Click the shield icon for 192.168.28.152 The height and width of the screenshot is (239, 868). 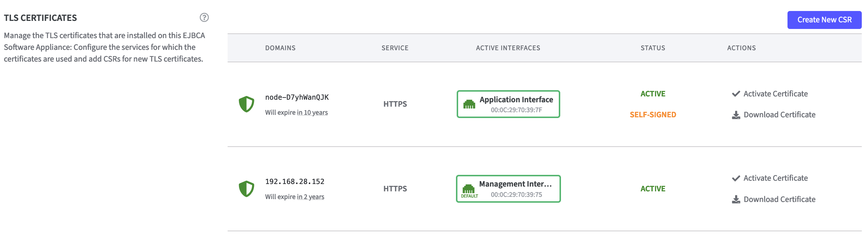[x=246, y=189]
